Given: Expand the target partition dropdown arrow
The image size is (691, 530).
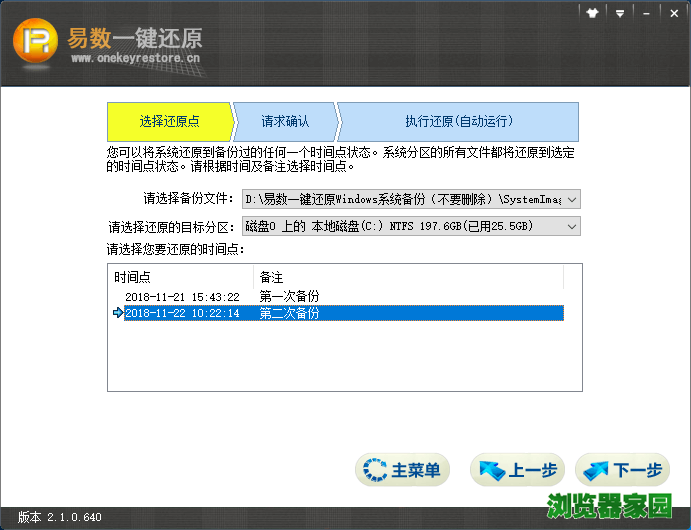Looking at the screenshot, I should (572, 226).
